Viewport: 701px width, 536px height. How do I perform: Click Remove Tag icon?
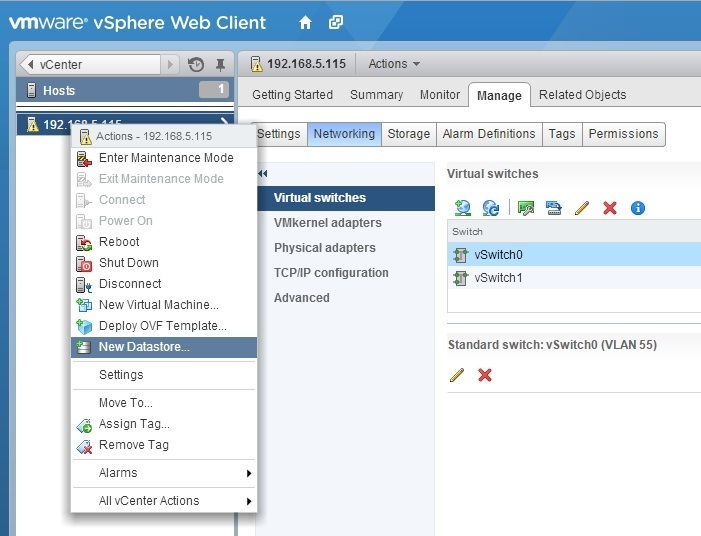[x=84, y=446]
